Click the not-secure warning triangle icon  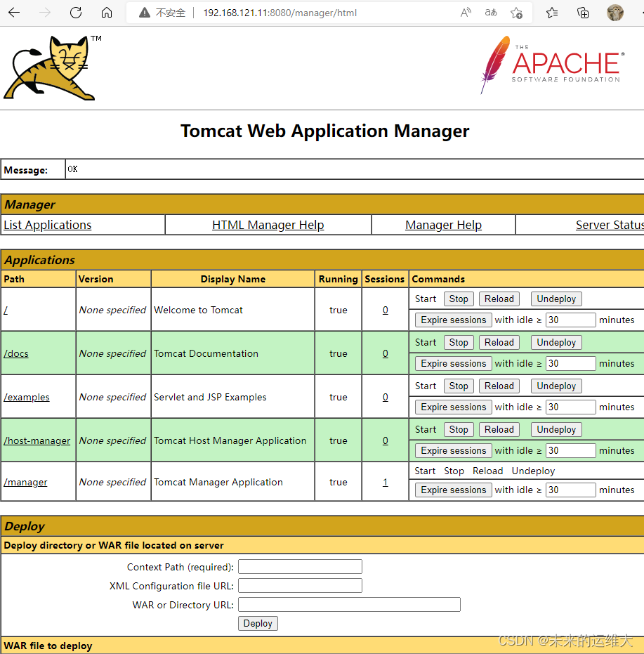pyautogui.click(x=144, y=13)
